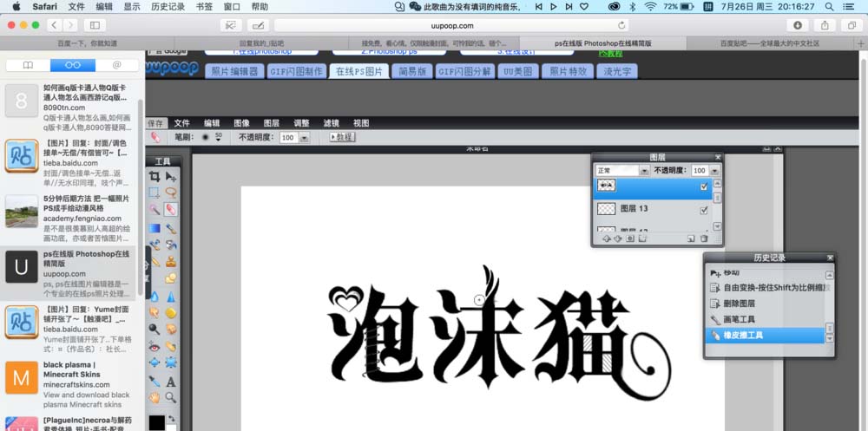Click Safari's share icon
868x431 pixels.
(x=825, y=25)
